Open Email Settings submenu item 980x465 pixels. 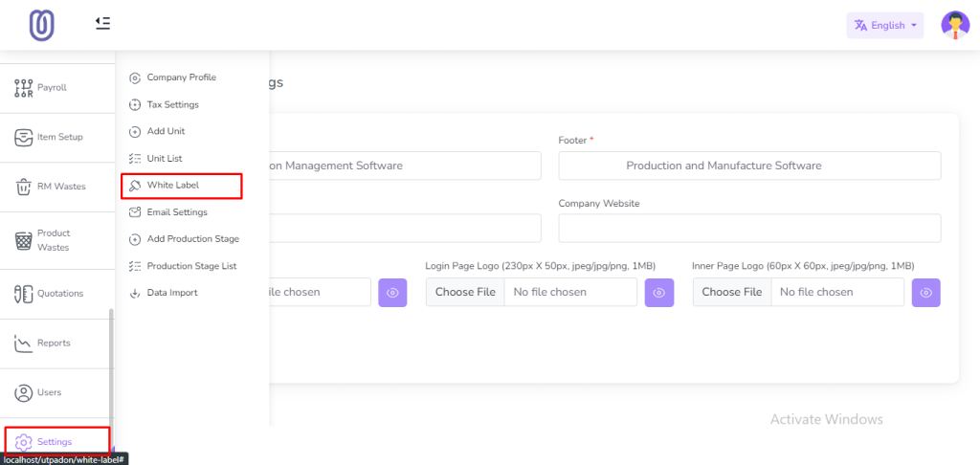pyautogui.click(x=176, y=212)
